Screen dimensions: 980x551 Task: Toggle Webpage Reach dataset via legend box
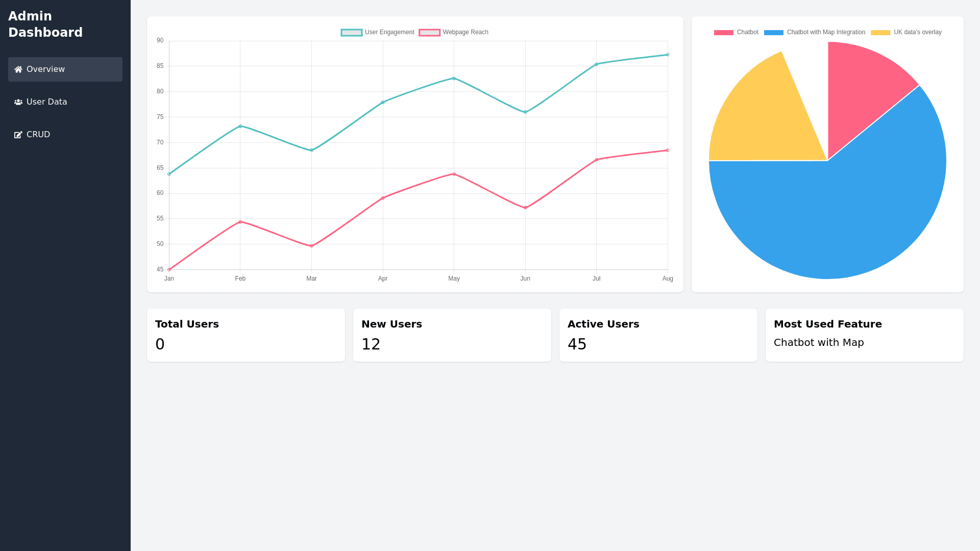tap(429, 33)
